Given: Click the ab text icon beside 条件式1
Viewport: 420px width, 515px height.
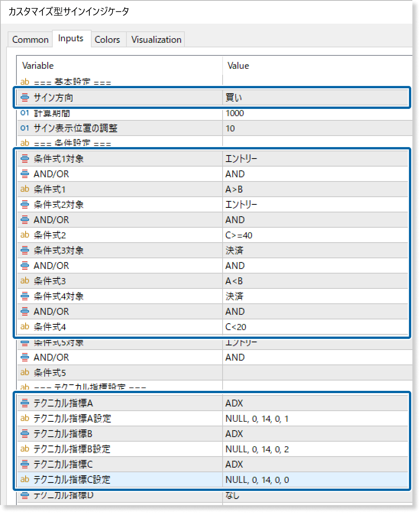Looking at the screenshot, I should click(x=25, y=189).
